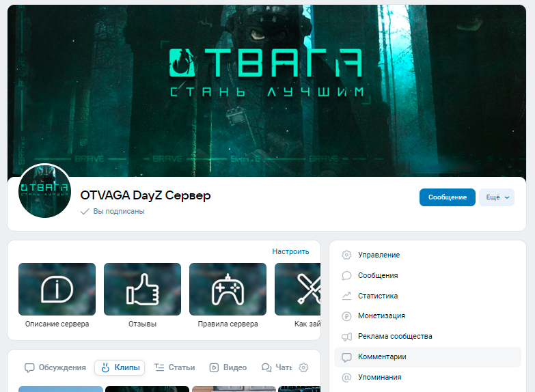Click the Монетизация ruble coin icon

[x=346, y=316]
